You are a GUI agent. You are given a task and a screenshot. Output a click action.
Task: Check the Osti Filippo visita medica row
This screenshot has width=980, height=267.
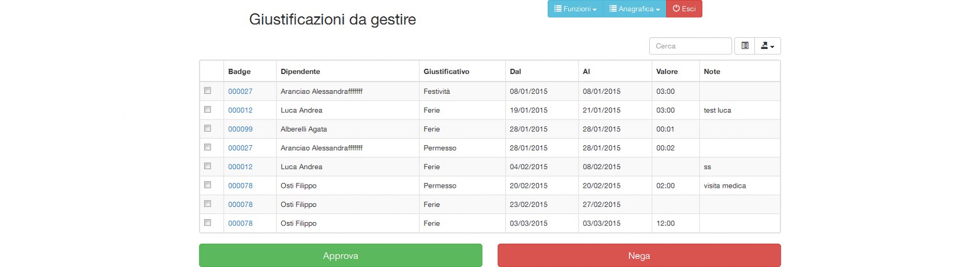pos(208,185)
